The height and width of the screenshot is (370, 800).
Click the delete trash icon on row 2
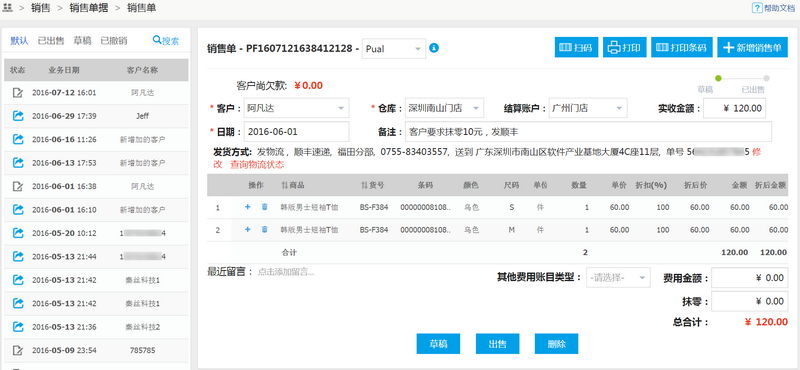coord(264,230)
